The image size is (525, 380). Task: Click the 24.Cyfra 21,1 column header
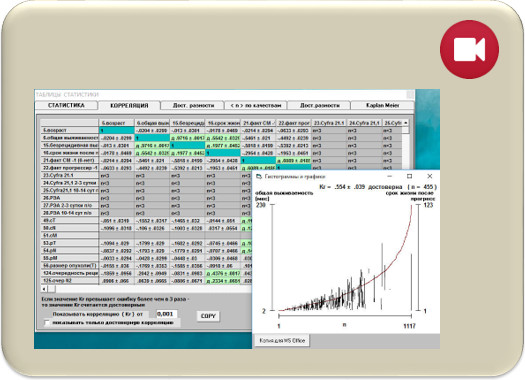[365, 123]
